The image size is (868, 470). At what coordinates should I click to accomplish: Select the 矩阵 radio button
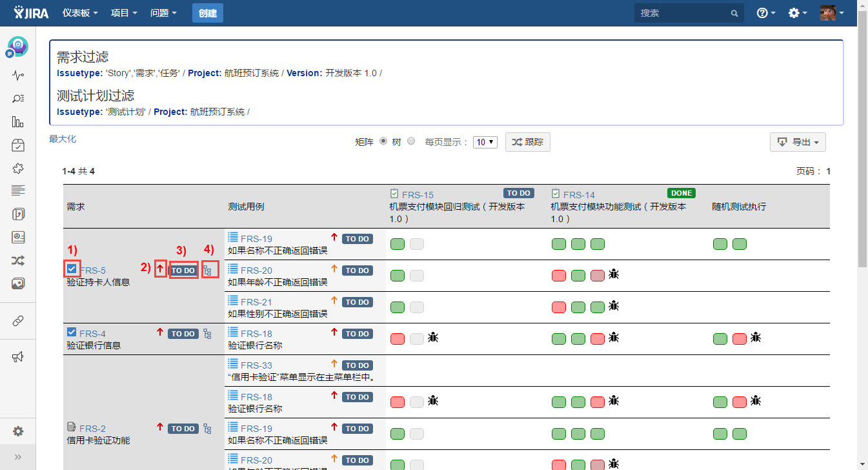tap(383, 141)
